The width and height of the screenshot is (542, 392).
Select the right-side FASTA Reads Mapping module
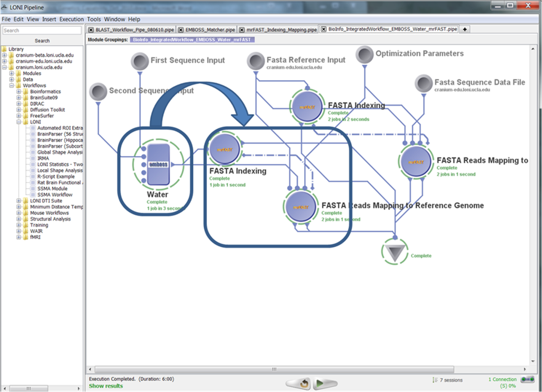click(x=416, y=162)
